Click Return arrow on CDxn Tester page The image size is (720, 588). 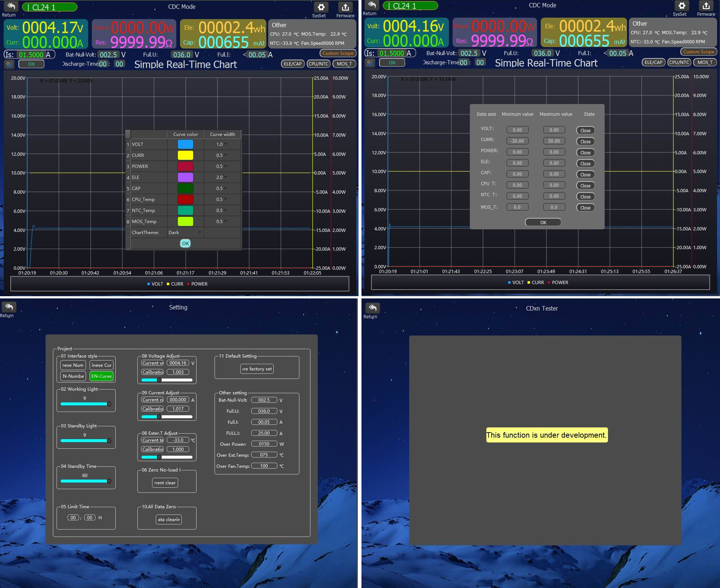tap(373, 308)
